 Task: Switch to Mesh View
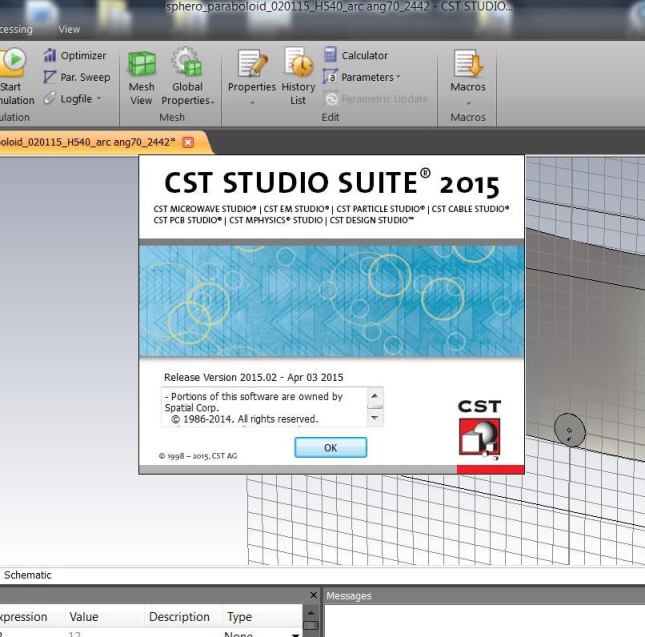[142, 78]
